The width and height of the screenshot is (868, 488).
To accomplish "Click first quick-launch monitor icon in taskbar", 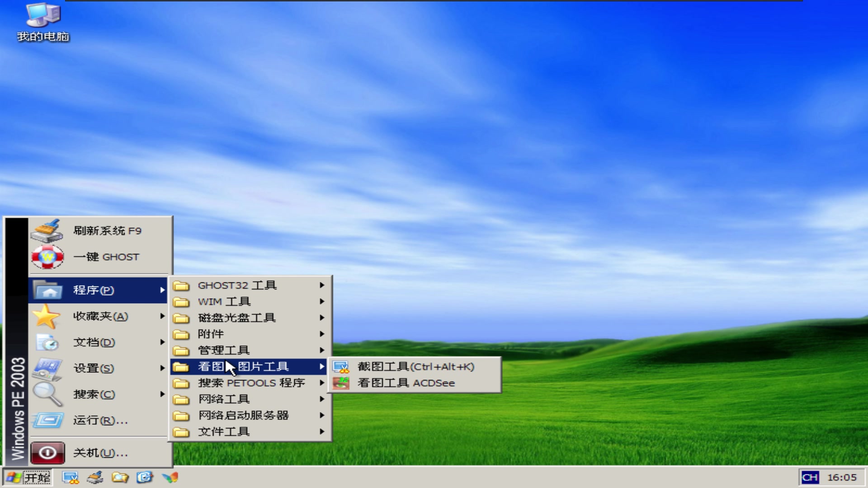I will click(71, 478).
